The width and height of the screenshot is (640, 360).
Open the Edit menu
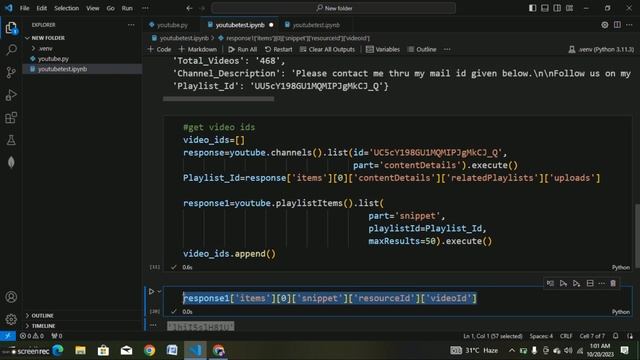coord(42,8)
